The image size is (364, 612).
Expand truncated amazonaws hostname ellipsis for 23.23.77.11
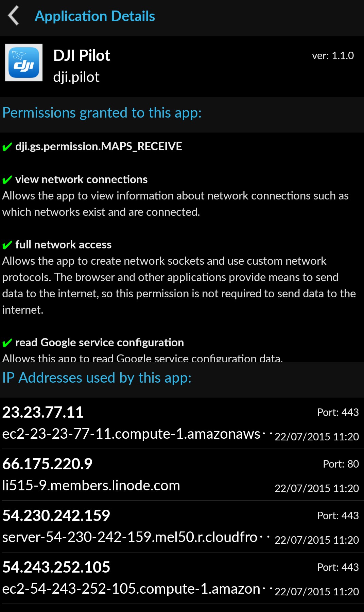pos(267,434)
